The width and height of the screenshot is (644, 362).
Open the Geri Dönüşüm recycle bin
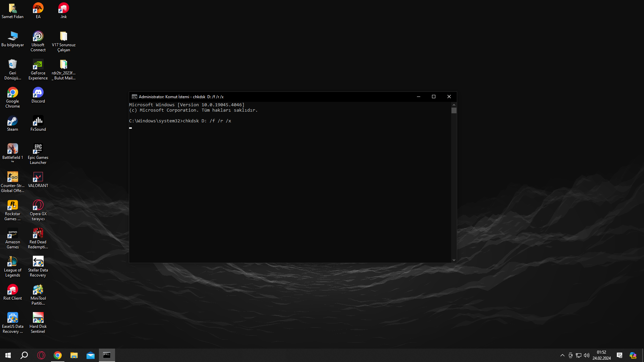click(x=12, y=69)
